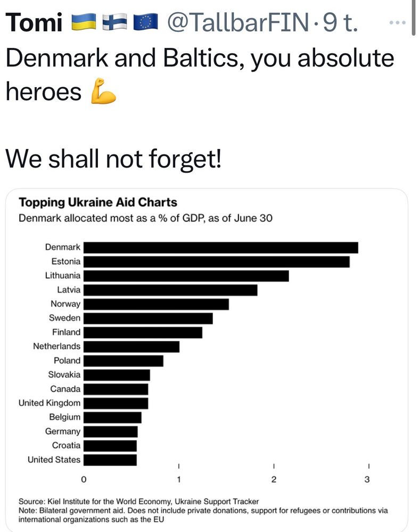Open the three-dot more options menu

[398, 22]
